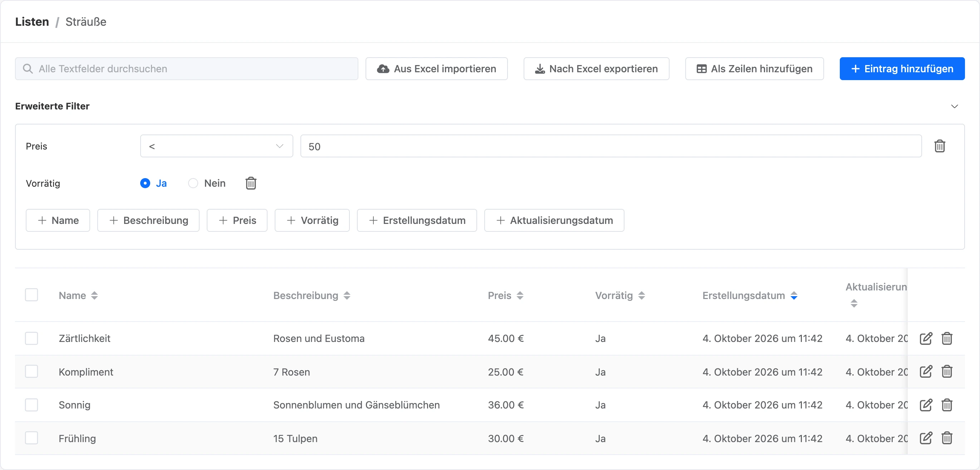Click Eintrag hinzufügen button
The height and width of the screenshot is (470, 980).
[902, 69]
